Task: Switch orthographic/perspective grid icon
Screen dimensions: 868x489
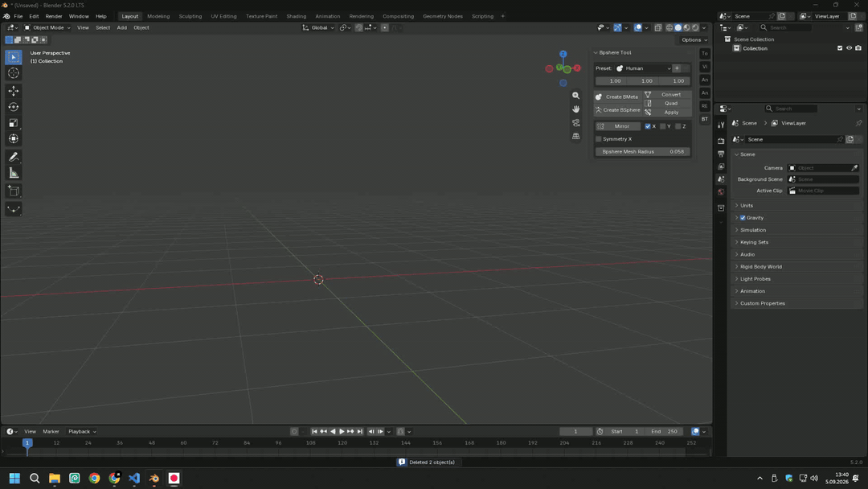Action: [575, 136]
